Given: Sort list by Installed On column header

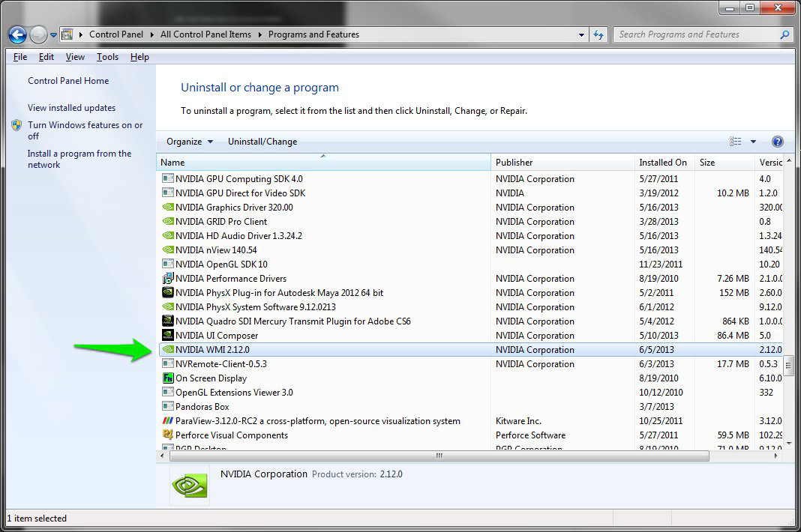Looking at the screenshot, I should coord(665,163).
